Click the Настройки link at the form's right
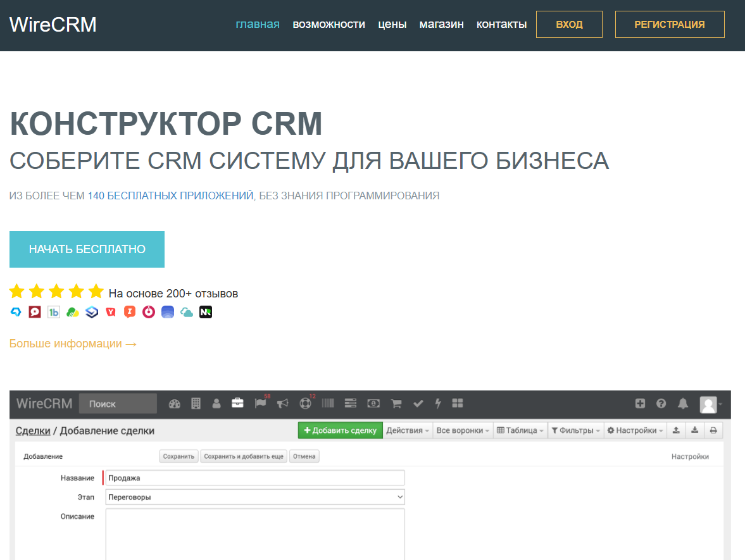745x560 pixels. point(690,456)
